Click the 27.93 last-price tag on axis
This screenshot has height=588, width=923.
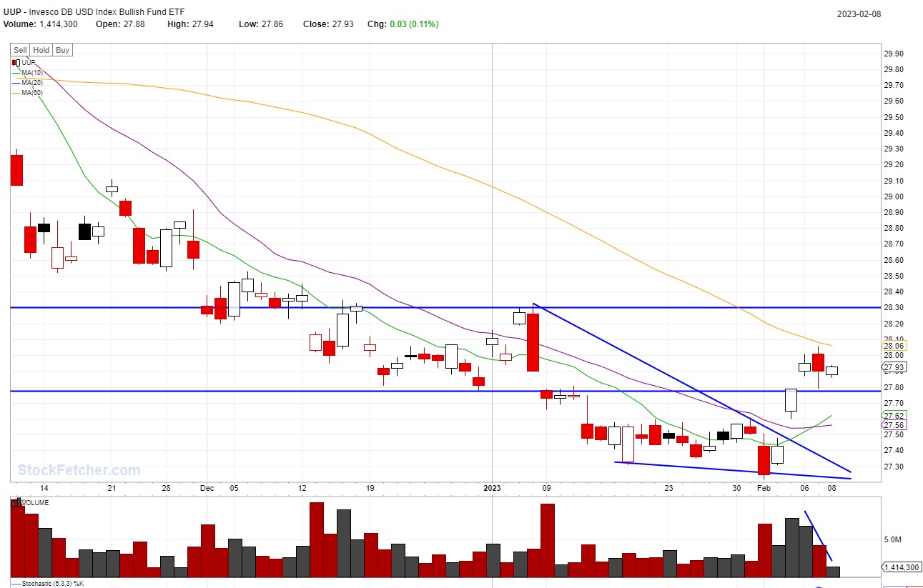point(894,368)
